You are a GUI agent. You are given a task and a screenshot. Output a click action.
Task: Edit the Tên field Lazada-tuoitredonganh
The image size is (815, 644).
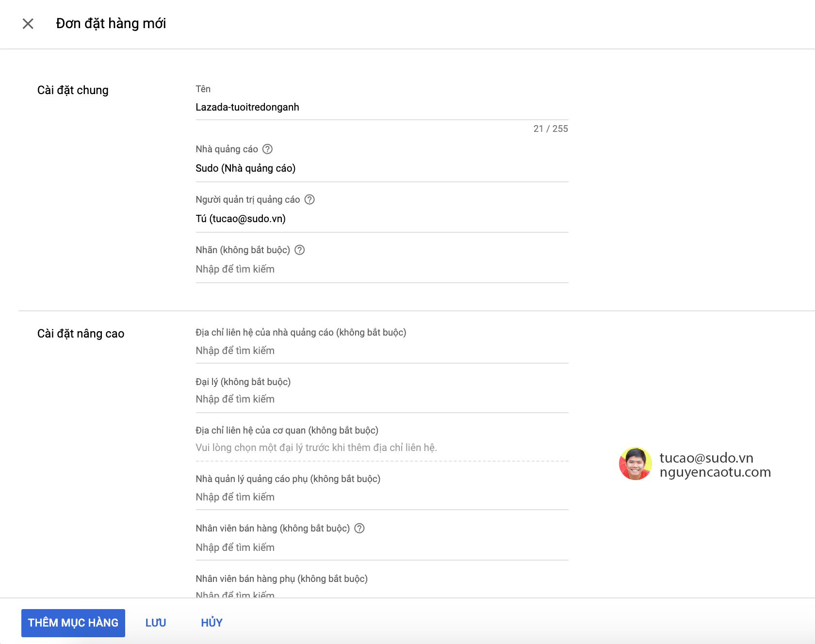(381, 108)
